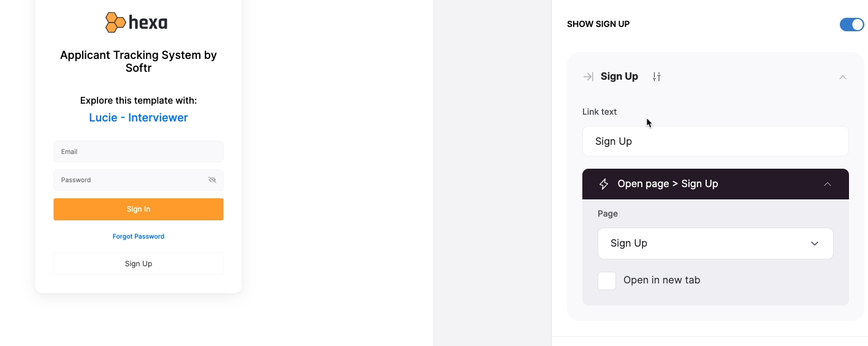Click the lightning bolt action icon
This screenshot has width=868, height=346.
tap(604, 184)
